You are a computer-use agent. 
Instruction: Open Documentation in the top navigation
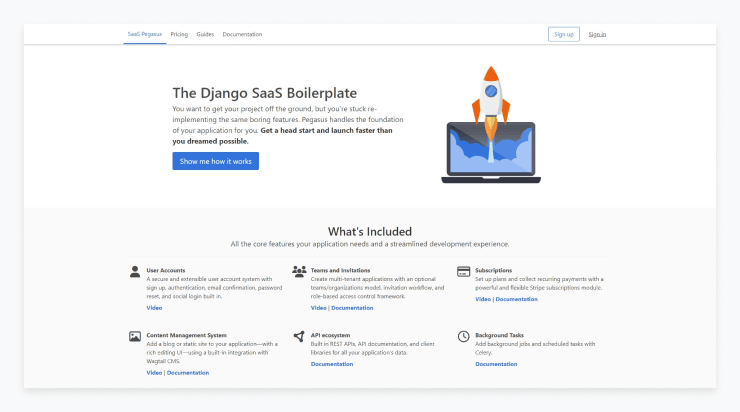point(242,34)
